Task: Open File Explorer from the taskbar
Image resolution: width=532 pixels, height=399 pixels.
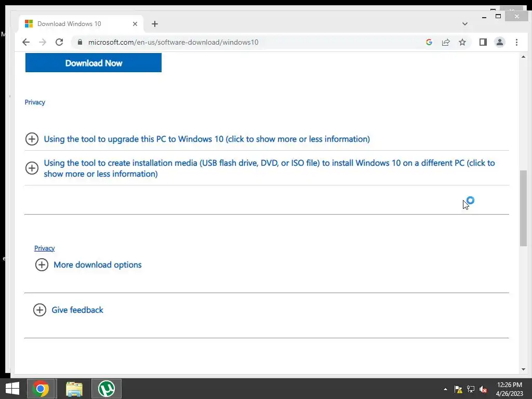Action: coord(74,389)
